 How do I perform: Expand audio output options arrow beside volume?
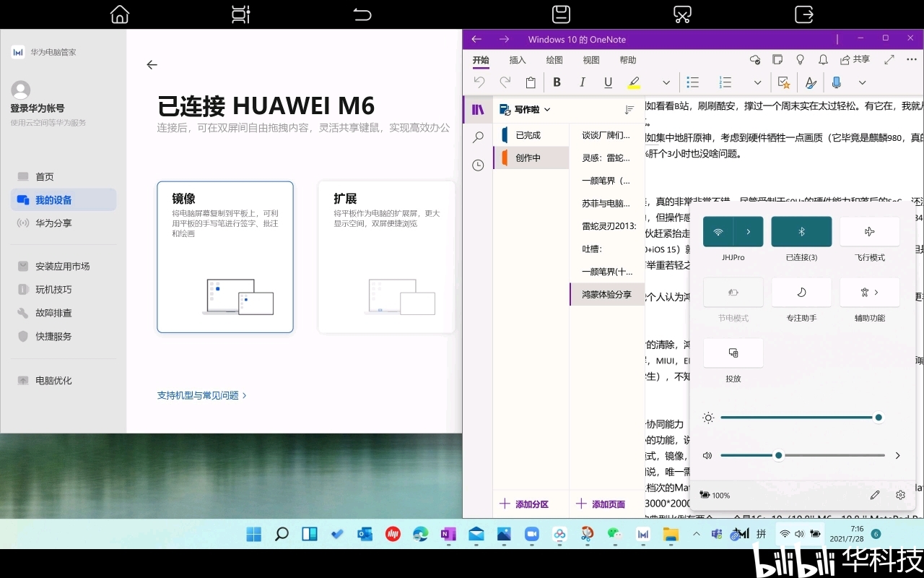tap(898, 456)
